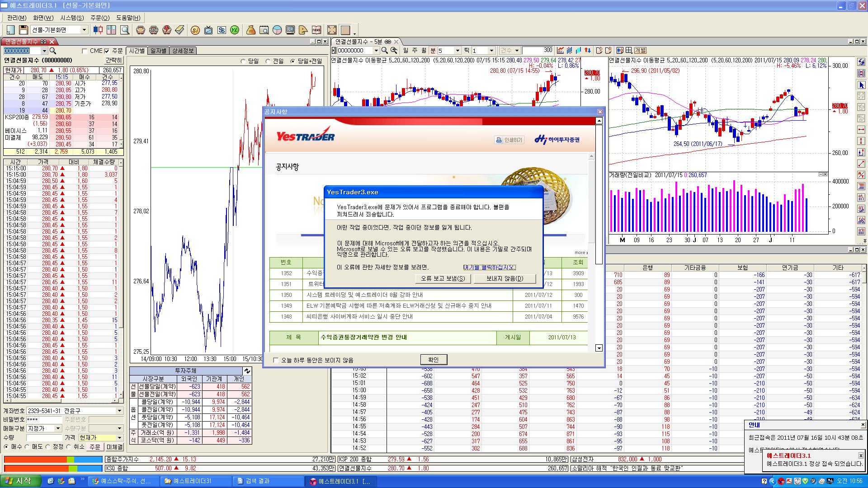Open the minute interval 5 dropdown
Screen dimensions: 868x488
point(458,51)
